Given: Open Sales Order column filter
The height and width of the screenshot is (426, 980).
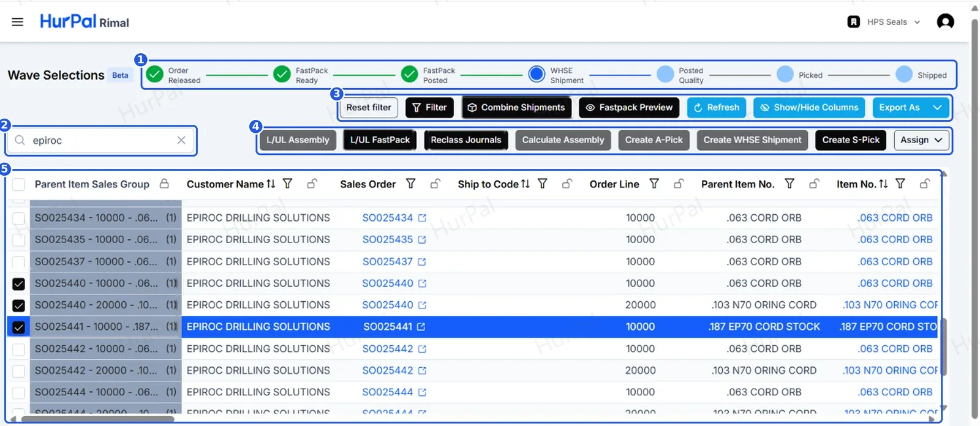Looking at the screenshot, I should click(411, 184).
